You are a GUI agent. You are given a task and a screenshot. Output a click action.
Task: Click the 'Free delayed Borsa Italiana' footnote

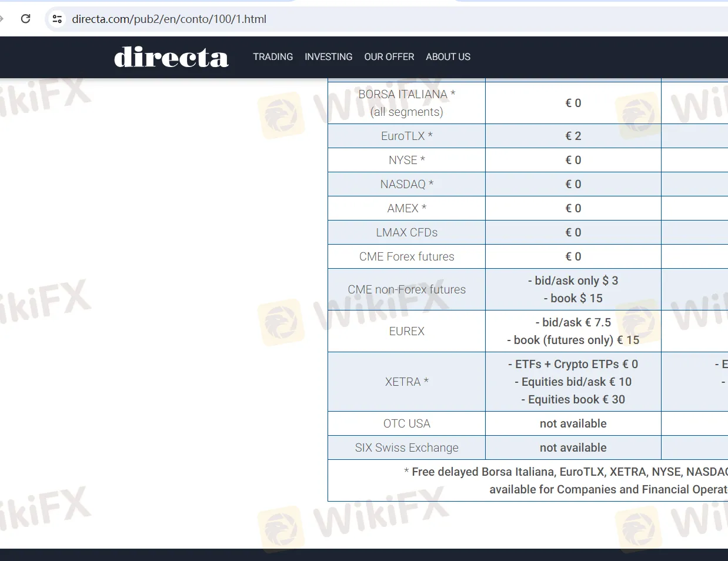(566, 472)
